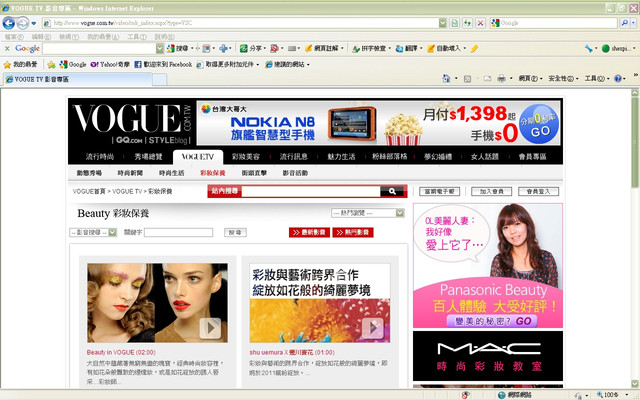
Task: Open the Google favorites bar shortcut
Action: (73, 64)
